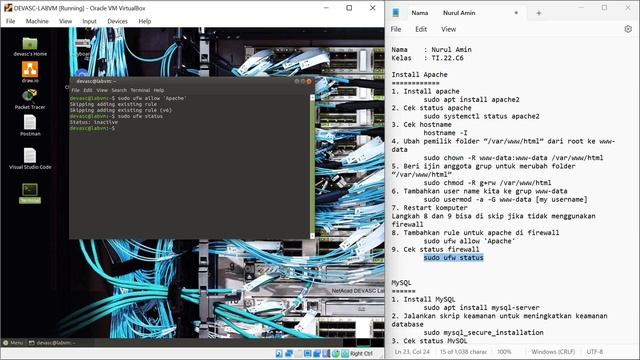Image resolution: width=640 pixels, height=360 pixels.
Task: Open the 100% zoom level indicator
Action: click(504, 352)
